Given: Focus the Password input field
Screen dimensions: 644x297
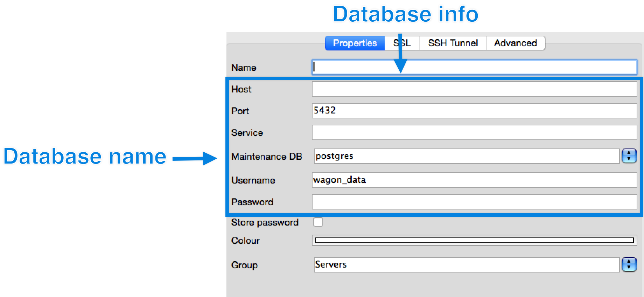Looking at the screenshot, I should pos(474,202).
